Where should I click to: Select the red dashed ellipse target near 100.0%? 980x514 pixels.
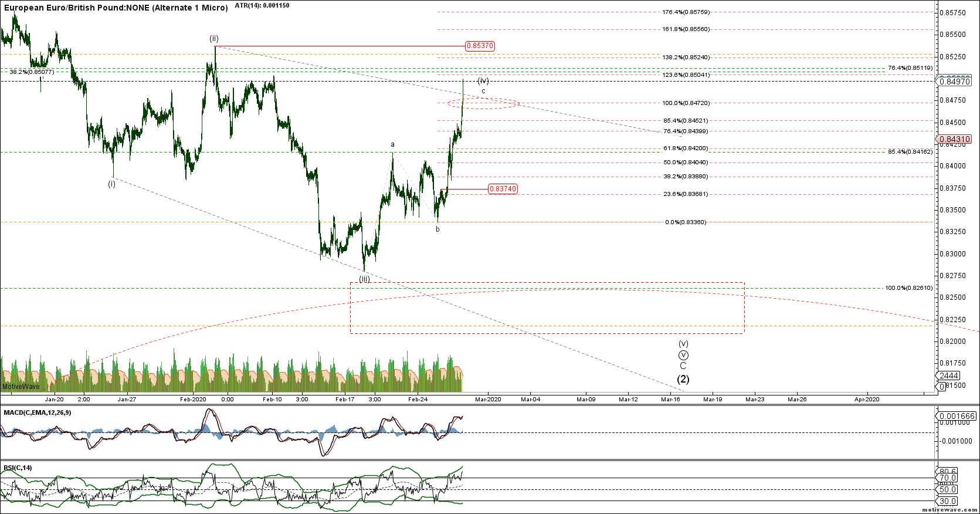[483, 103]
